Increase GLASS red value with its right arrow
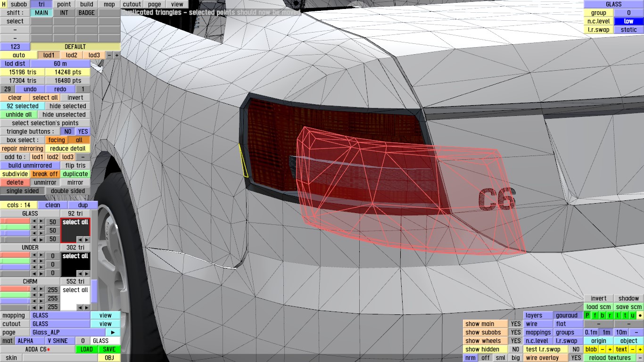Viewport: 644px width, 362px height. coord(41,222)
